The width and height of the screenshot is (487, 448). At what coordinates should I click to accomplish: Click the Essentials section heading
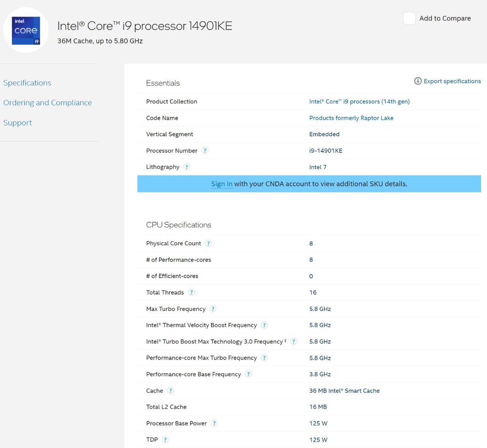pos(163,83)
